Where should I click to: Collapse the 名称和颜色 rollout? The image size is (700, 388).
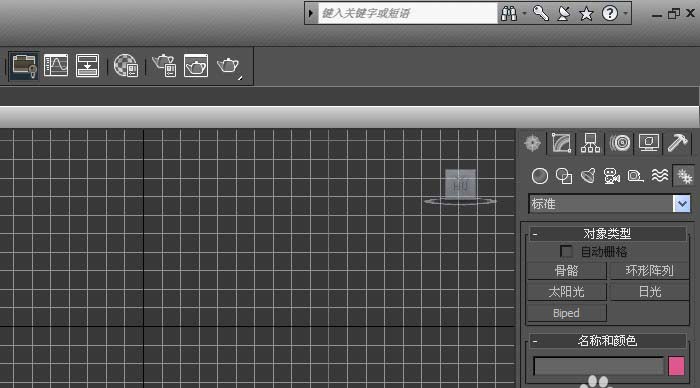pyautogui.click(x=608, y=341)
